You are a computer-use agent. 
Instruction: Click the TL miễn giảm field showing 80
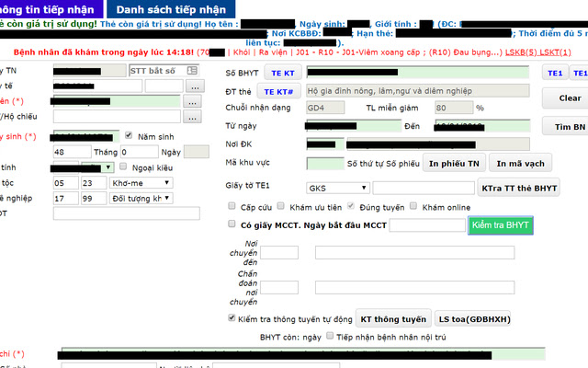[454, 108]
